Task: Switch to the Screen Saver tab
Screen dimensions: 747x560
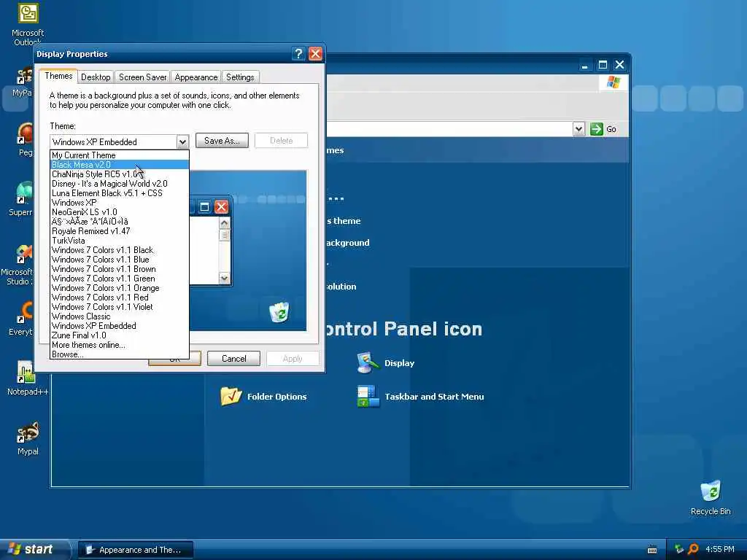Action: tap(142, 77)
